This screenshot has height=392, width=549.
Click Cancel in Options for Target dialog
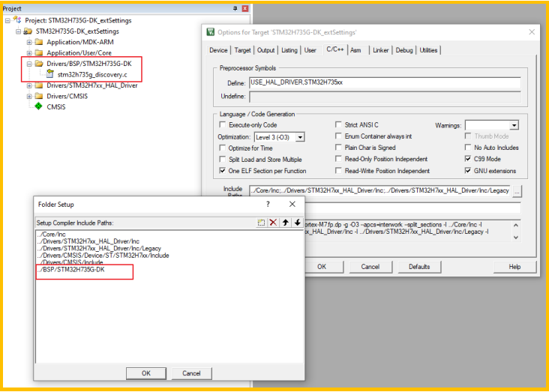370,267
